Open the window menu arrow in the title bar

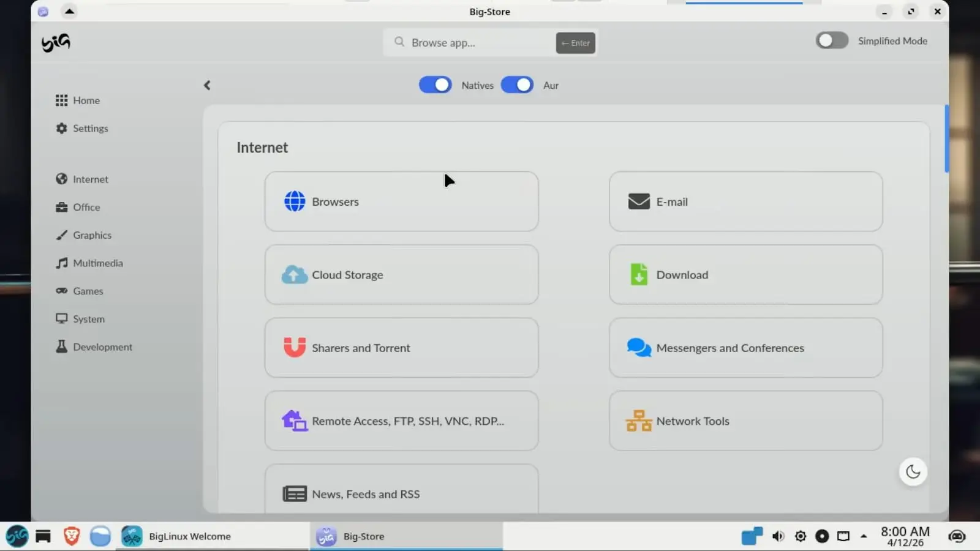coord(69,11)
